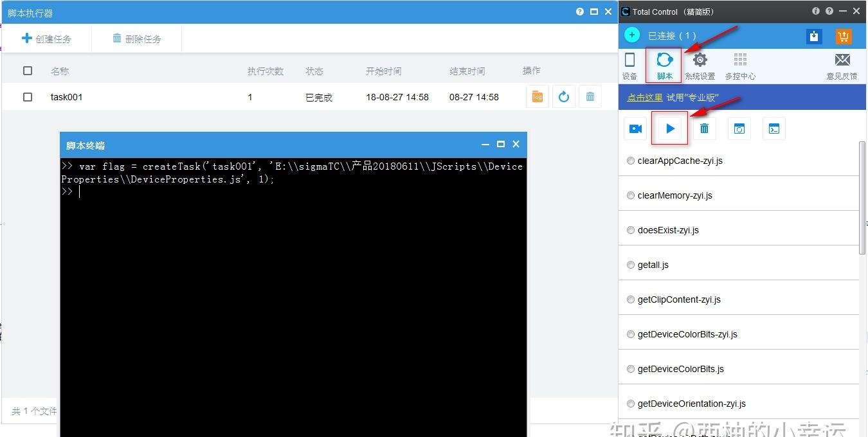Click the Total Control help question icon

tap(829, 12)
